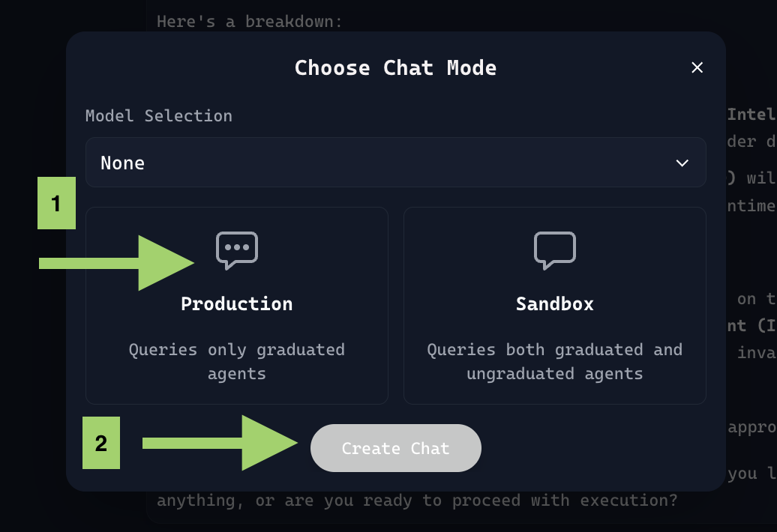Click the Production speech bubble icon
The width and height of the screenshot is (777, 532).
pyautogui.click(x=237, y=250)
